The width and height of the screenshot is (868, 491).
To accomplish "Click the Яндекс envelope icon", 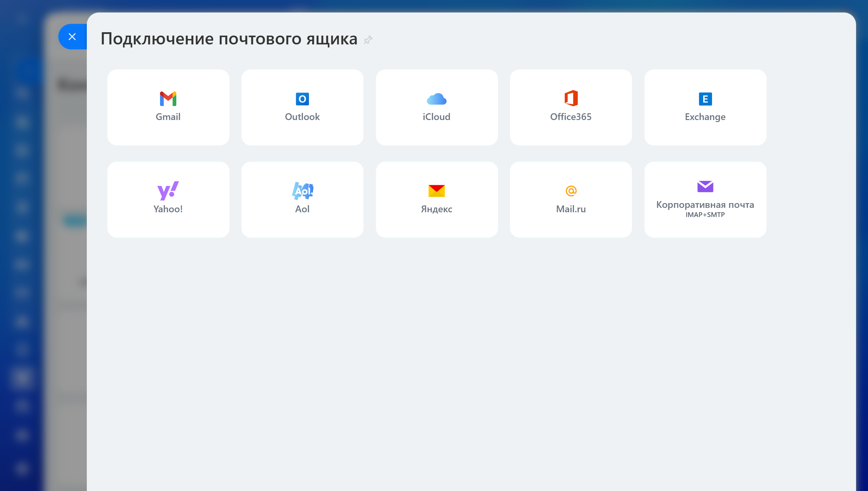I will [436, 191].
